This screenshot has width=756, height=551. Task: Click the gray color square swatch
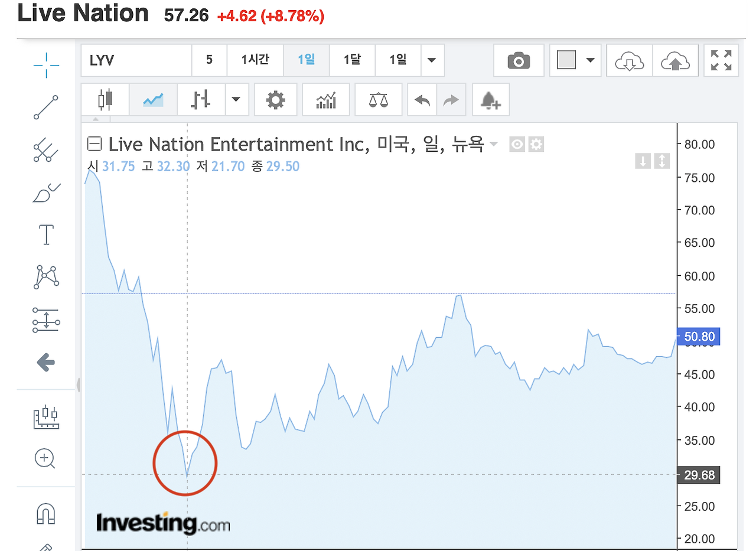click(566, 60)
